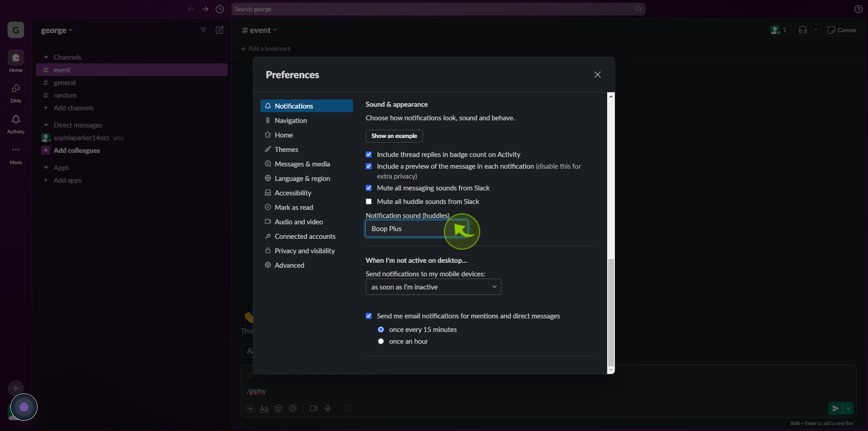Select once every 15 minutes
This screenshot has height=431, width=868.
[x=381, y=330]
